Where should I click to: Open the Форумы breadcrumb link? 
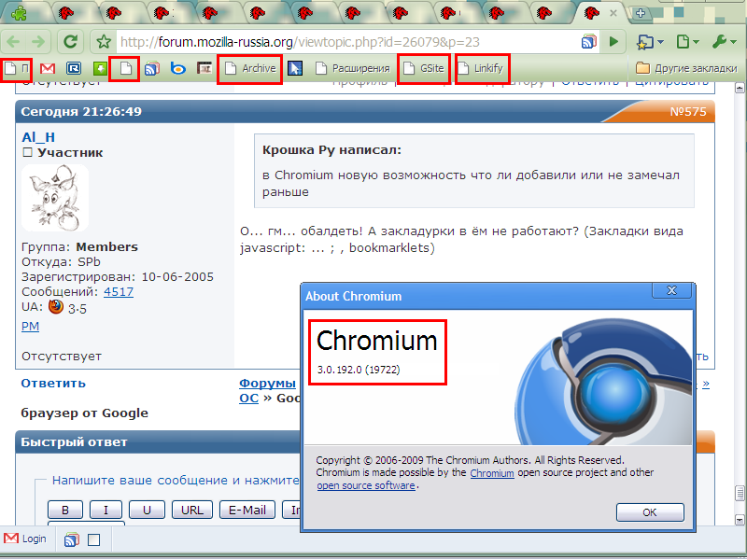267,384
